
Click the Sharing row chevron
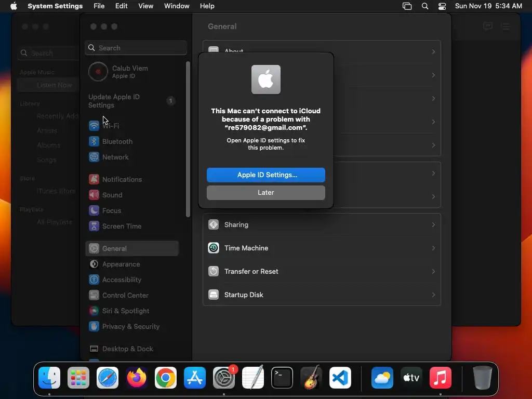tap(433, 224)
